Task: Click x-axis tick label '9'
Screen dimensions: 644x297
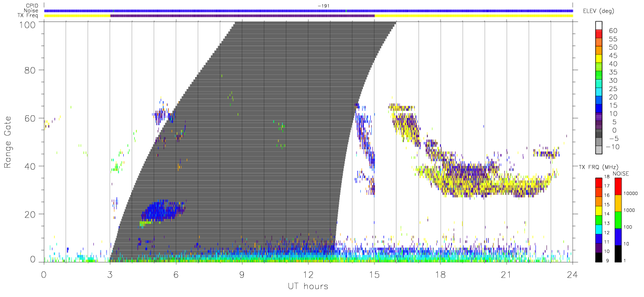Action: 242,274
